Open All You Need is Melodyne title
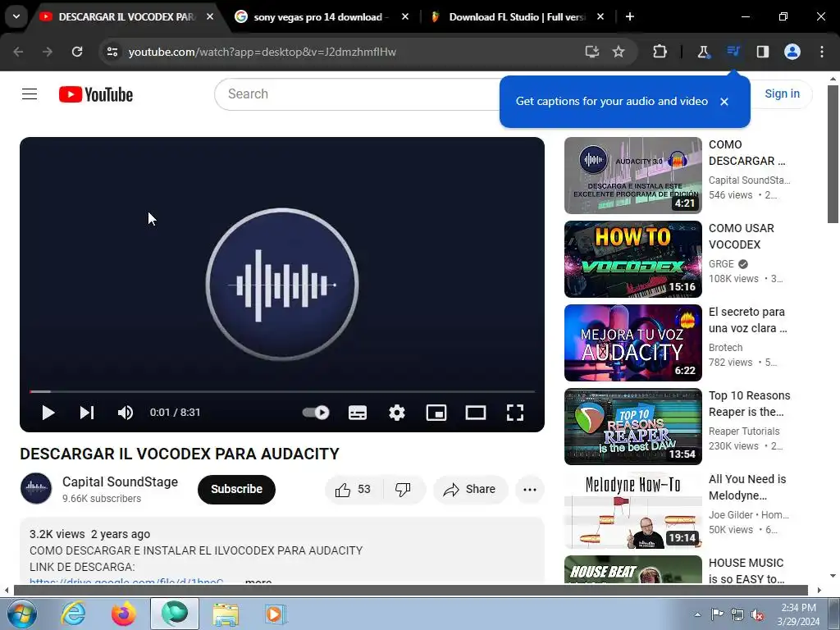The width and height of the screenshot is (840, 630). coord(746,487)
